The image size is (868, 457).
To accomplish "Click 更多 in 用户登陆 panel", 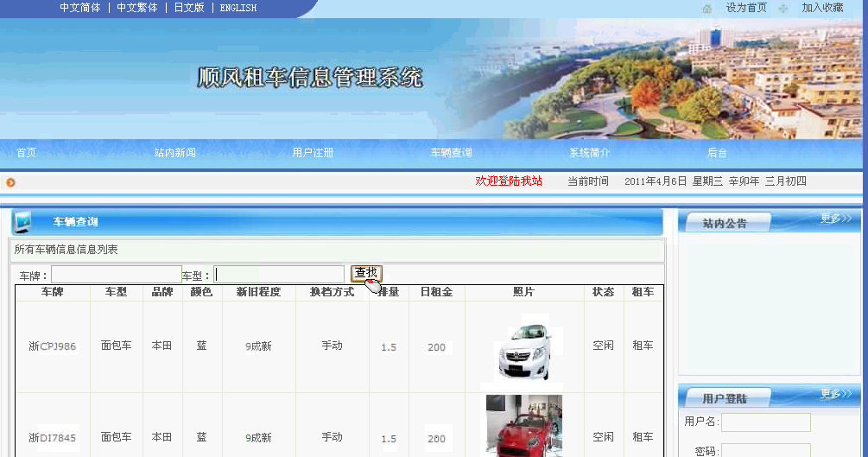I will 836,394.
